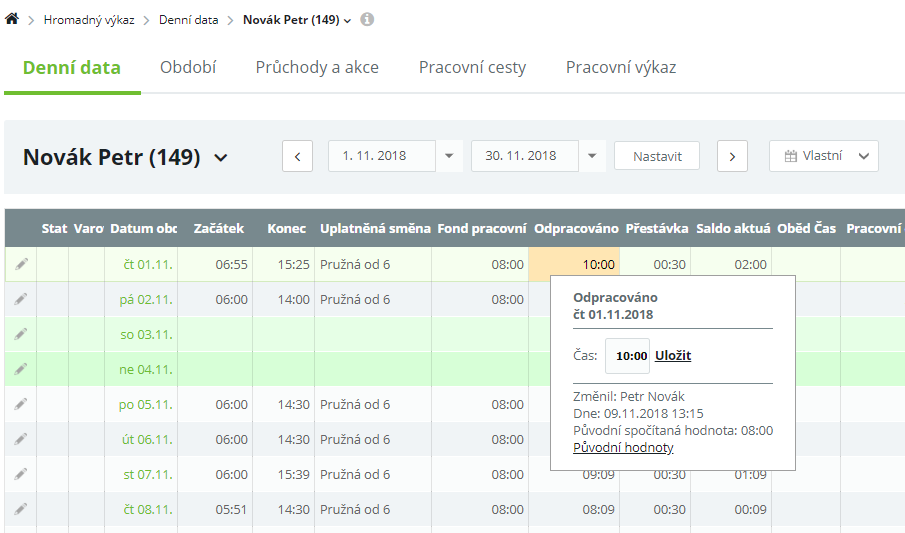Screen dimensions: 905x533
Task: Click pencil edit icon for so 03.11. row
Action: pyautogui.click(x=21, y=334)
